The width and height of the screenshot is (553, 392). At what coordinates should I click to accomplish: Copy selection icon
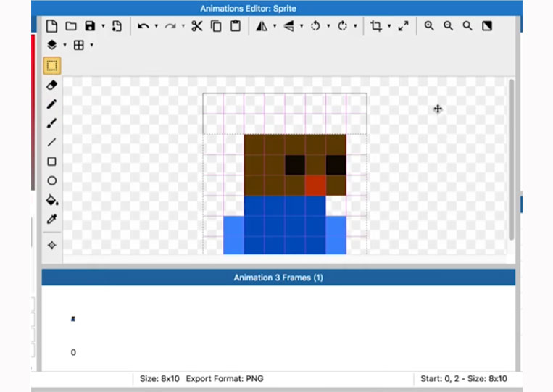pyautogui.click(x=216, y=26)
